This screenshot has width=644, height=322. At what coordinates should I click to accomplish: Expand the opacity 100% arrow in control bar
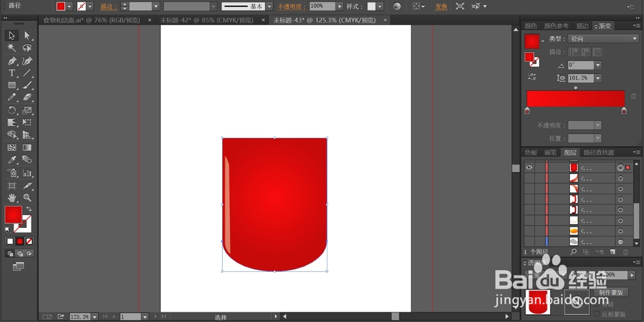coord(339,6)
